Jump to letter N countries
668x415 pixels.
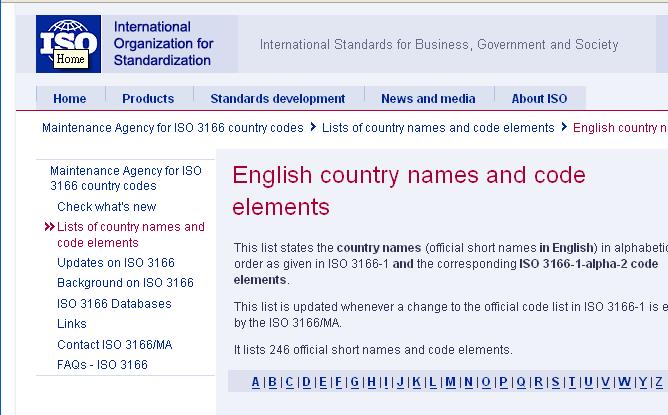(x=469, y=382)
